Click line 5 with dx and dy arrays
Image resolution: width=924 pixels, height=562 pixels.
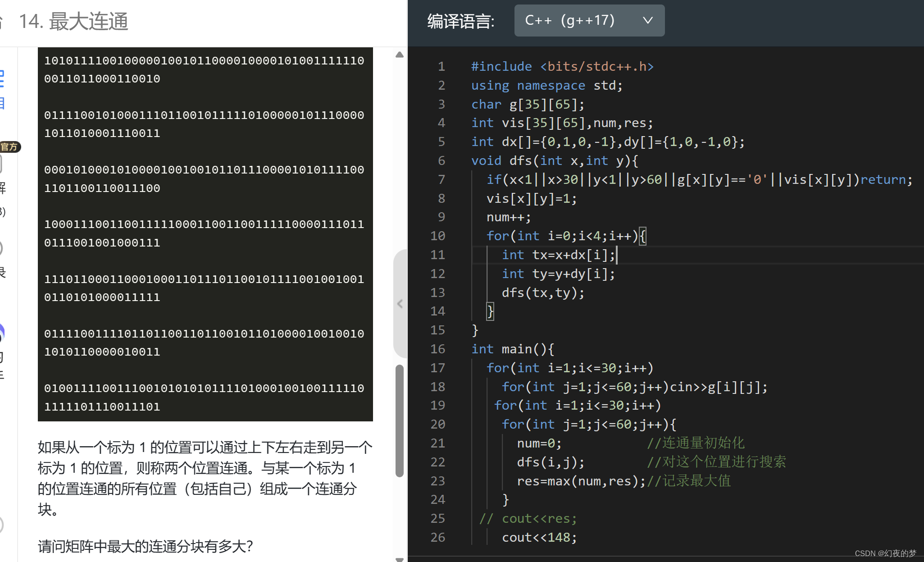pos(608,142)
